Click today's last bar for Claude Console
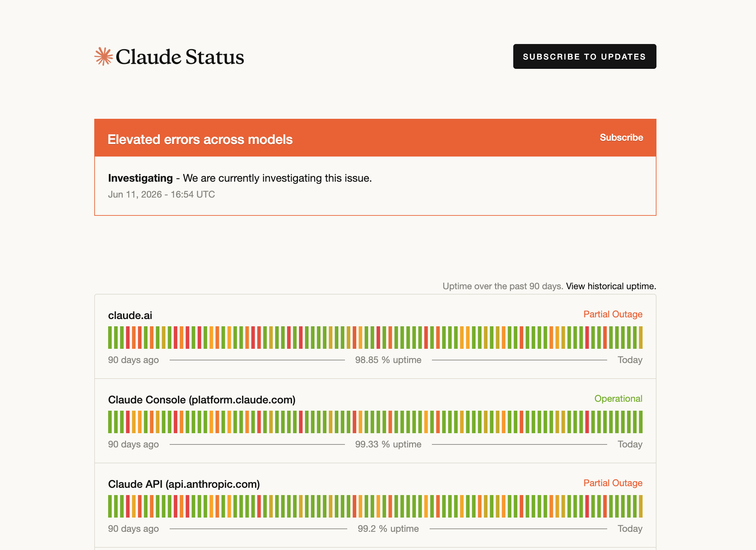The width and height of the screenshot is (756, 550). tap(641, 422)
